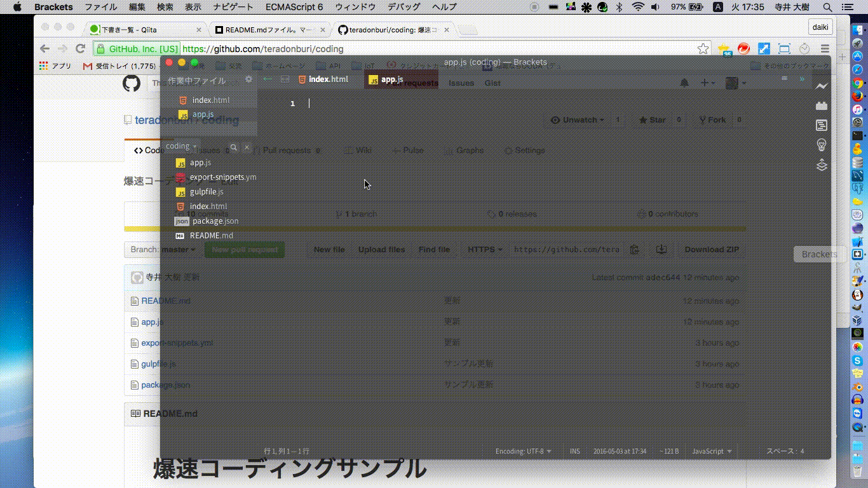The height and width of the screenshot is (488, 868).
Task: Open GitHub plus create-new dropdown
Action: [x=707, y=83]
